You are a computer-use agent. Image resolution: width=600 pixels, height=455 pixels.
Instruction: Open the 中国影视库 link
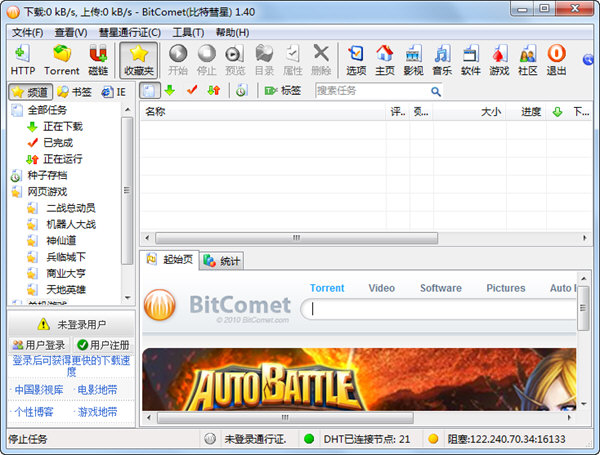tap(38, 389)
